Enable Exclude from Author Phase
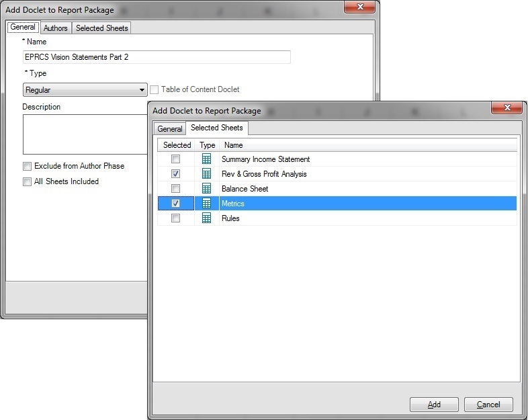The width and height of the screenshot is (528, 420). click(x=27, y=166)
